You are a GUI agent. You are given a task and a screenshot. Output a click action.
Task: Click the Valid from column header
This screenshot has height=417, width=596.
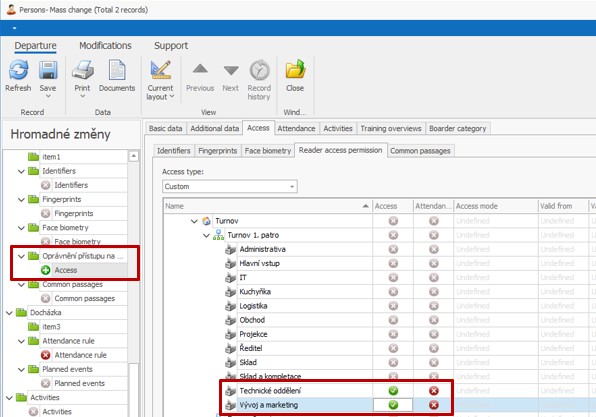(x=563, y=206)
